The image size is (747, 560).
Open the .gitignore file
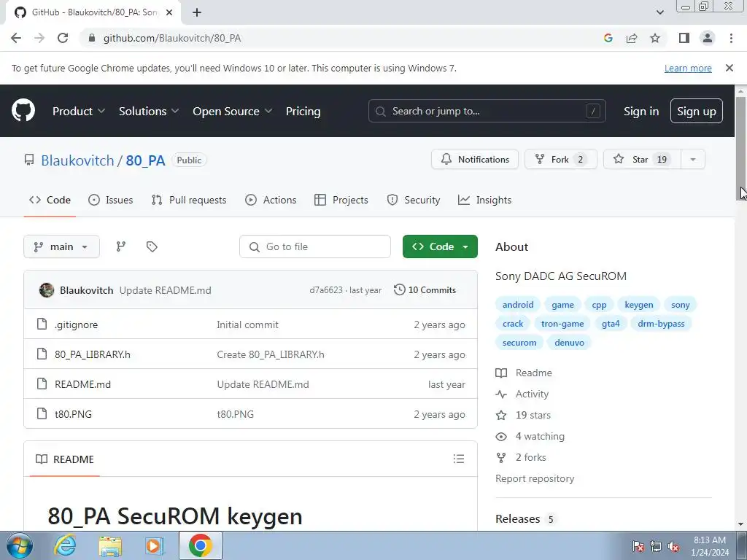point(76,324)
